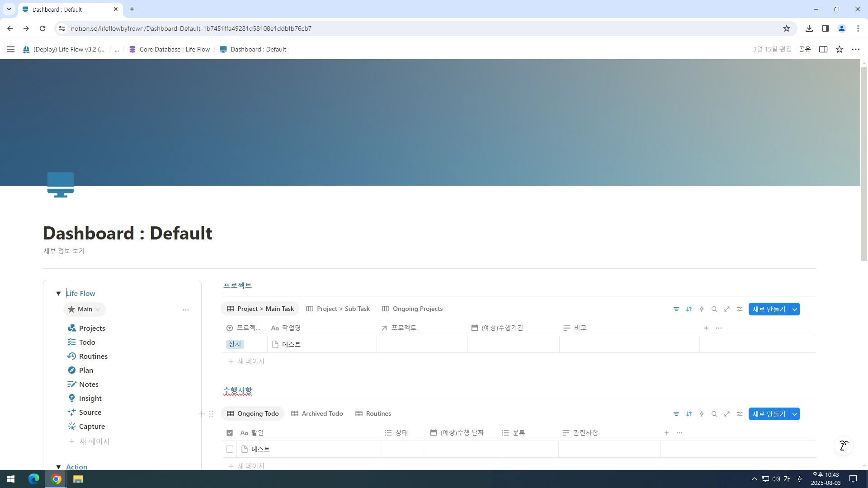868x488 pixels.
Task: Open the 프로젝트 database full page with the expand icon
Action: click(x=726, y=309)
